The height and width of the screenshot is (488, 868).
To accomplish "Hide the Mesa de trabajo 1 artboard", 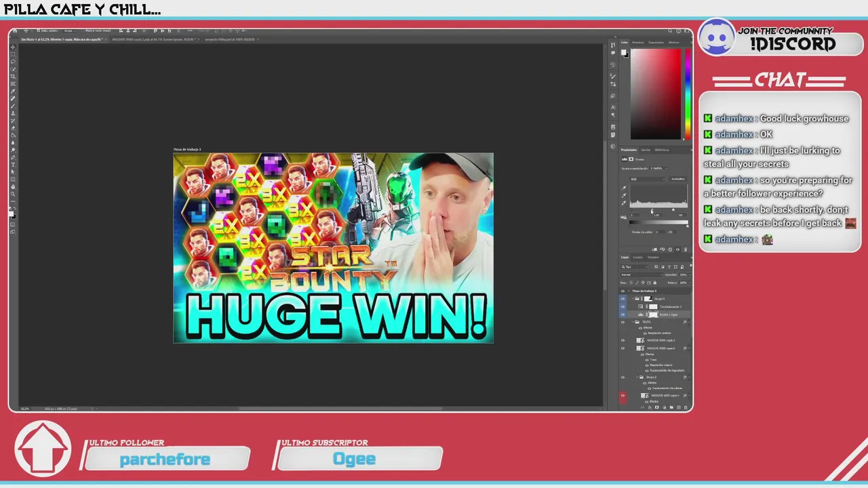I will click(623, 291).
